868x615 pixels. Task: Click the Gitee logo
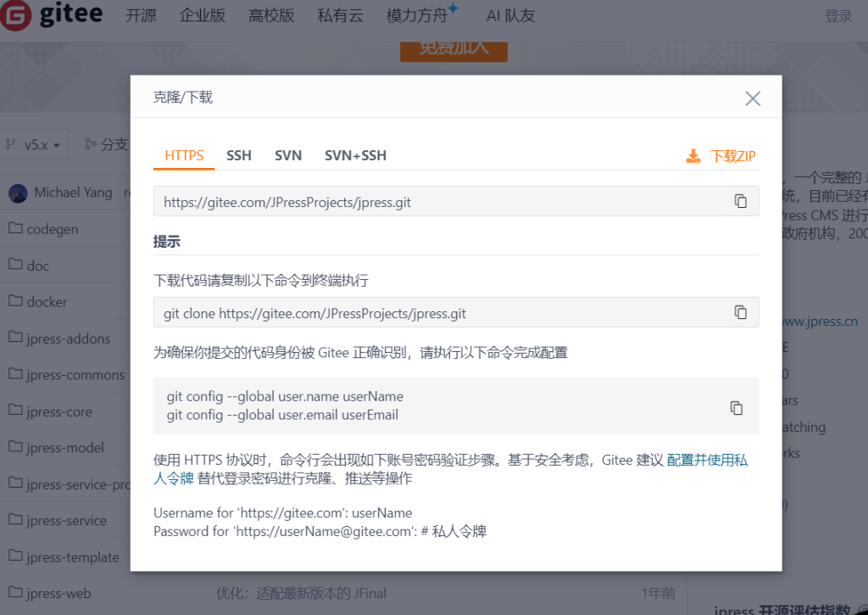point(51,15)
